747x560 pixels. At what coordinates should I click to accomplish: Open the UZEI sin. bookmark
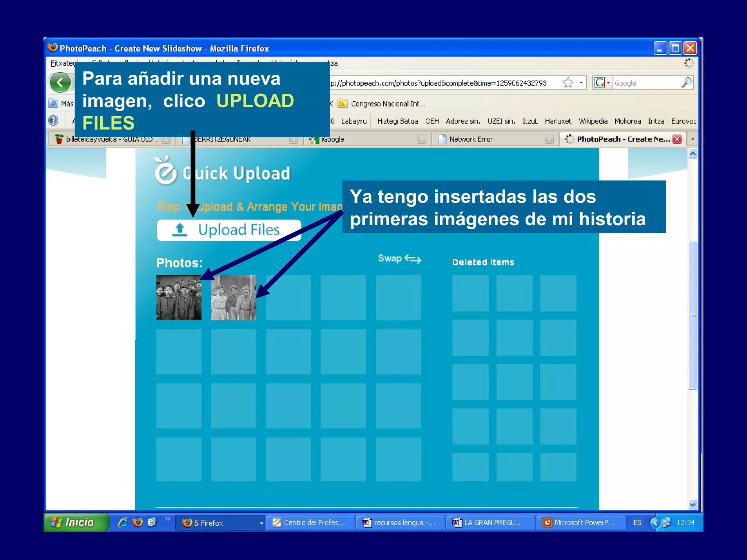tap(501, 121)
